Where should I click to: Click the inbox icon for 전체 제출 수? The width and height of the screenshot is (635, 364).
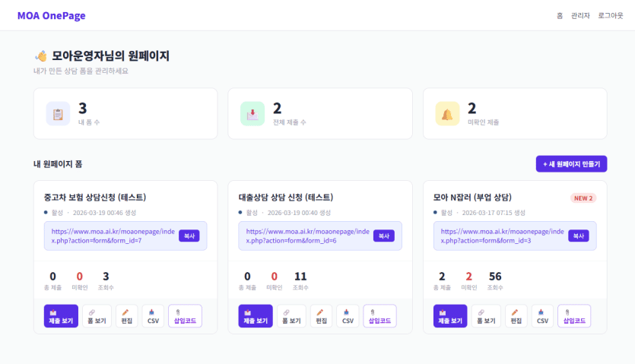[x=252, y=113]
